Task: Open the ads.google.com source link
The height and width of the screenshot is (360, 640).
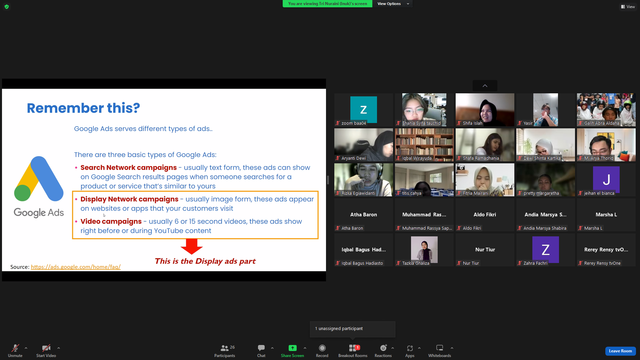Action: (76, 267)
